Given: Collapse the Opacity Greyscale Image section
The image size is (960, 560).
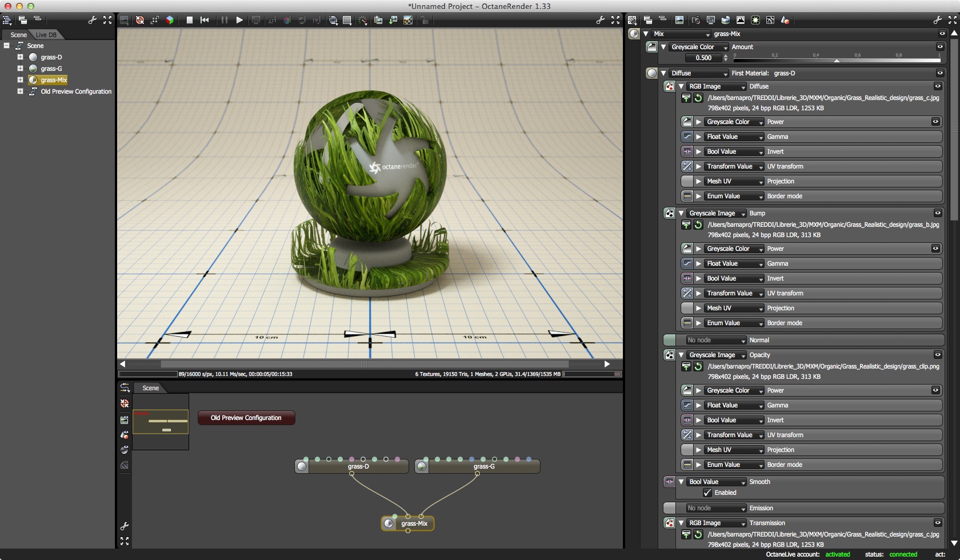Looking at the screenshot, I should (x=681, y=355).
